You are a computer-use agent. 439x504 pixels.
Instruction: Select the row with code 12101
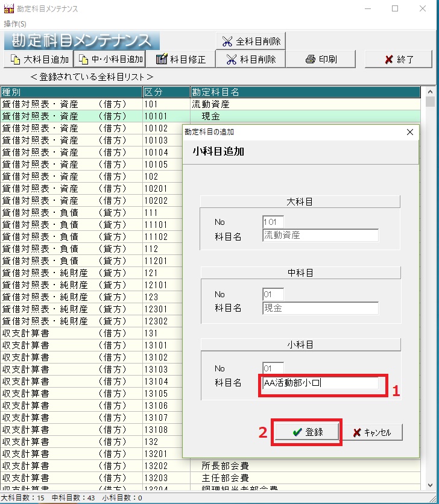pyautogui.click(x=91, y=285)
